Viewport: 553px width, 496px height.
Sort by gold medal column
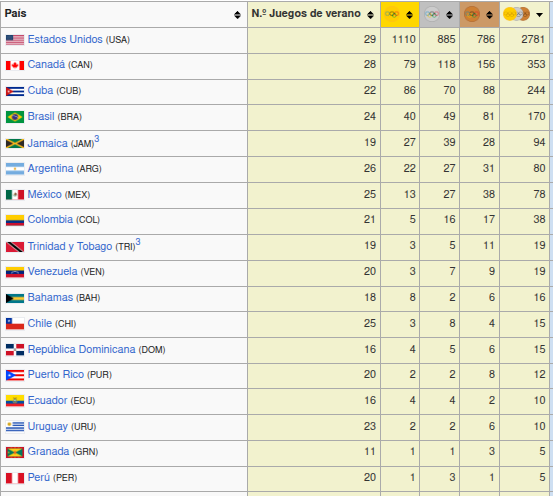click(409, 14)
